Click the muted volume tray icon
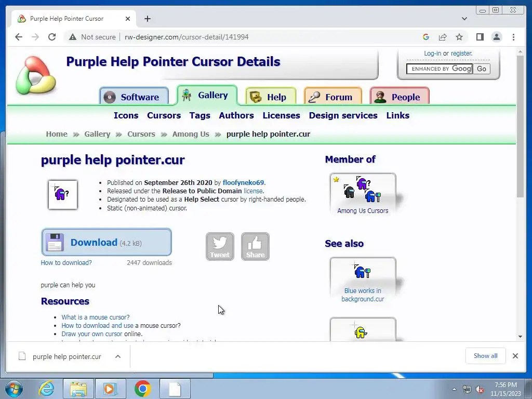This screenshot has width=532, height=399. click(480, 390)
